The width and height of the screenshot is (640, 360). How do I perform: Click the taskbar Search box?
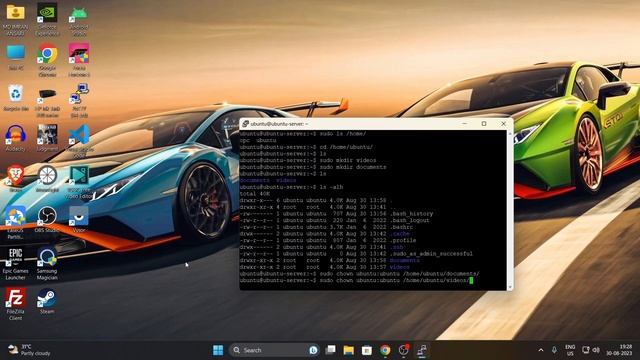click(274, 350)
